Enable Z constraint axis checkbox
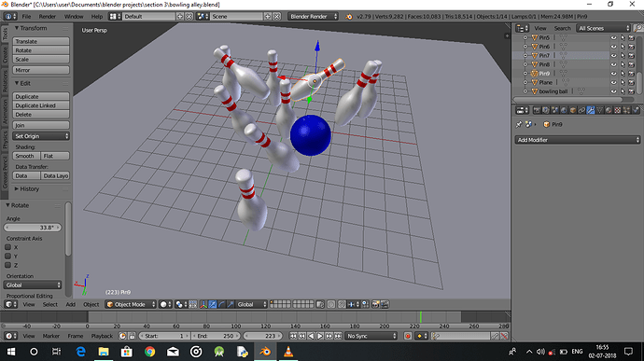The width and height of the screenshot is (644, 361). (x=7, y=265)
